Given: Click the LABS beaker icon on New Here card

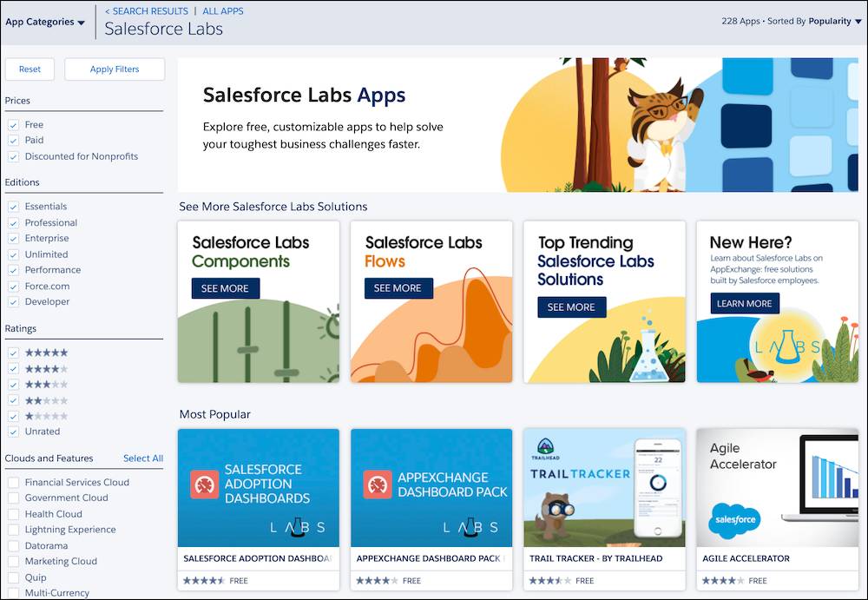Looking at the screenshot, I should [x=788, y=346].
